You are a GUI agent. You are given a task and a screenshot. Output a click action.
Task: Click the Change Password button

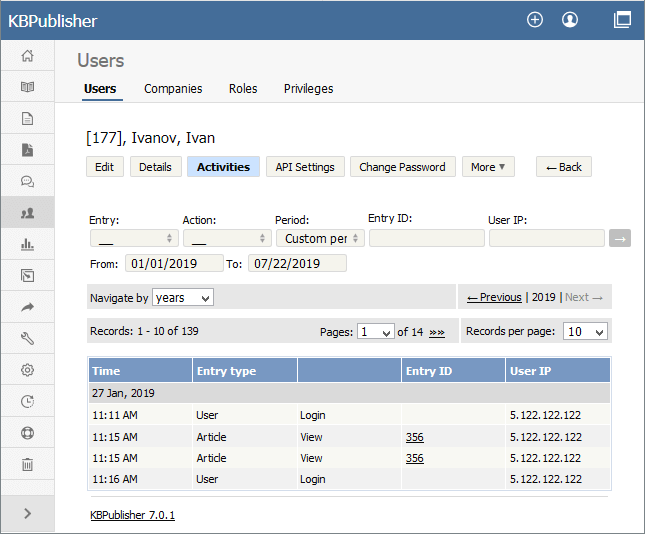(402, 167)
